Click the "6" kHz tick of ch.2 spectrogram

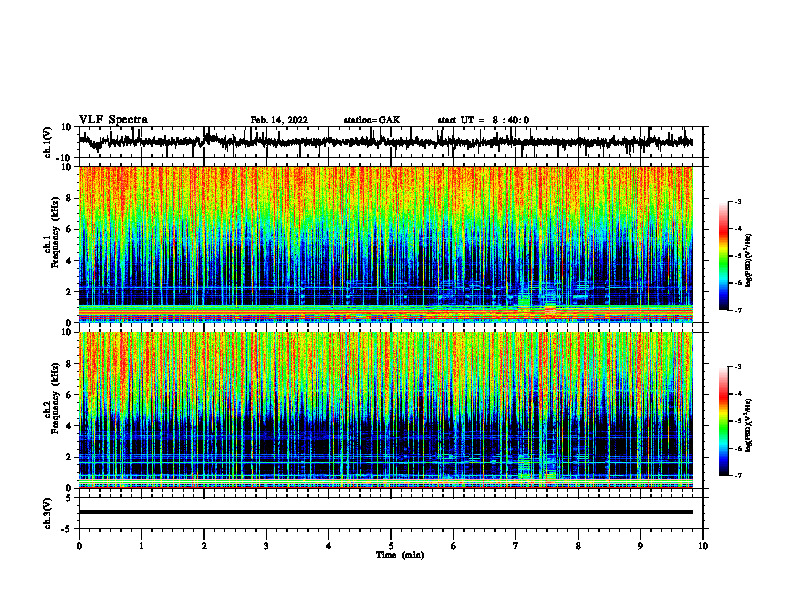pos(70,395)
